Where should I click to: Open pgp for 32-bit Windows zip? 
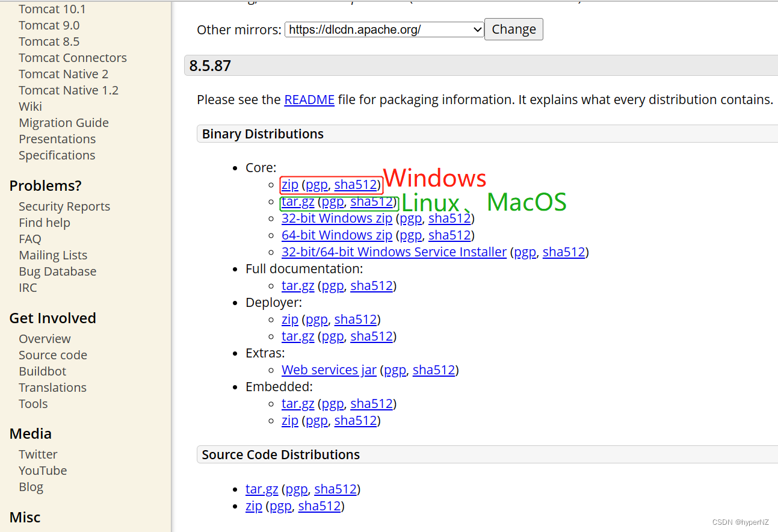411,218
